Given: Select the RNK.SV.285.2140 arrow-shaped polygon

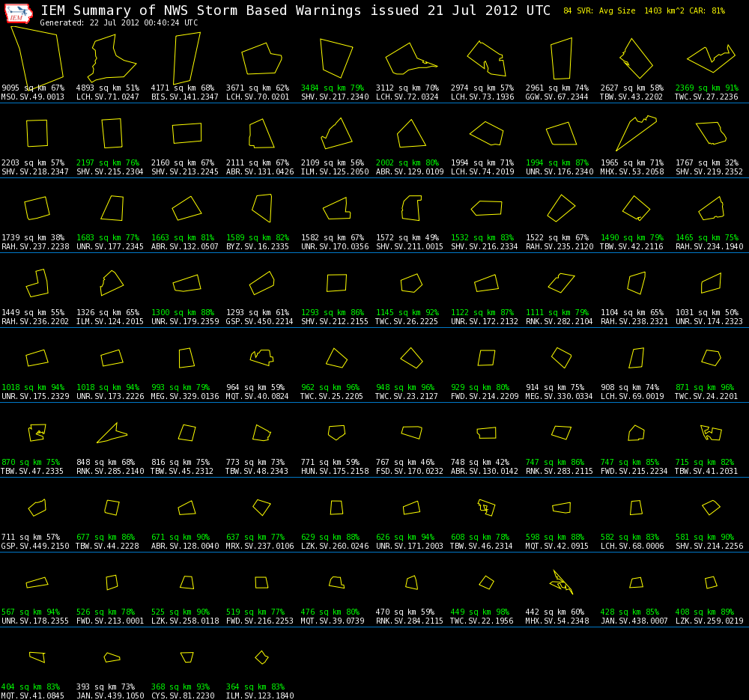Looking at the screenshot, I should (111, 433).
